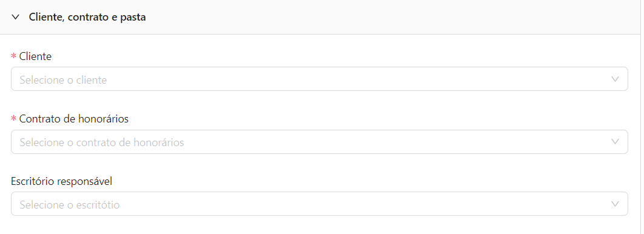This screenshot has height=234, width=644.
Task: Click the arrow icon in the Cliente field
Action: pyautogui.click(x=615, y=79)
